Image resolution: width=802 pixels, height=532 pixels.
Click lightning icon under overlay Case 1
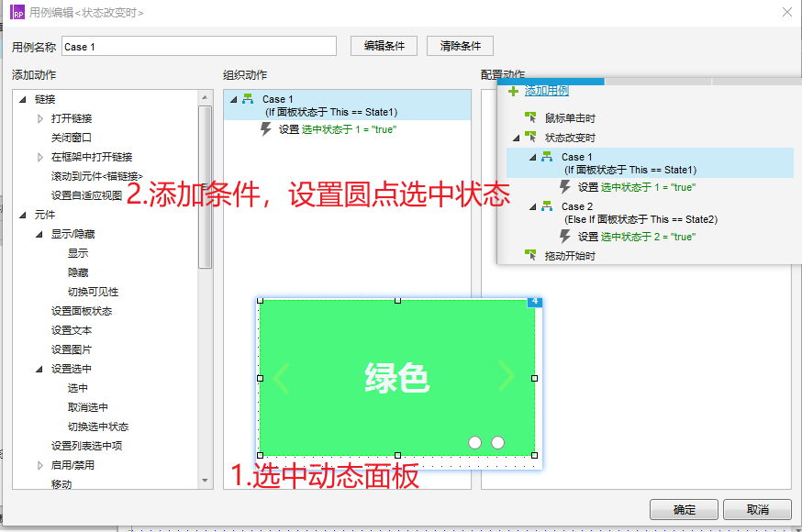click(x=564, y=186)
